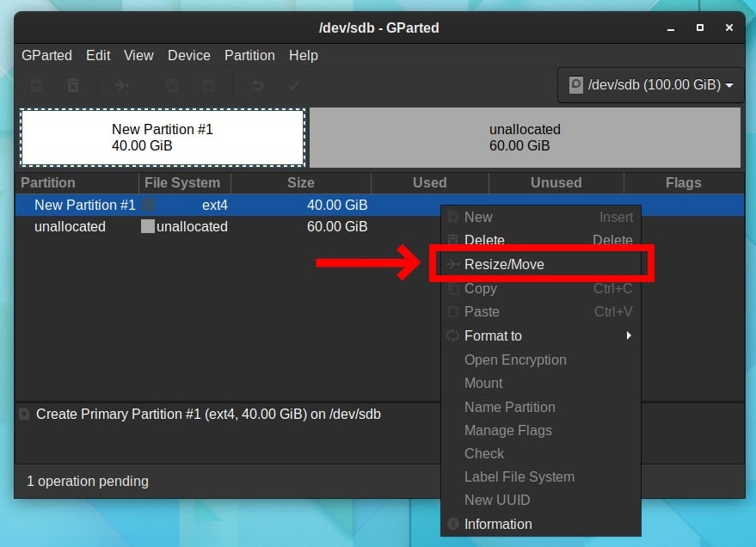The width and height of the screenshot is (756, 547).
Task: Click the "1 operation pending" status text
Action: 88,481
